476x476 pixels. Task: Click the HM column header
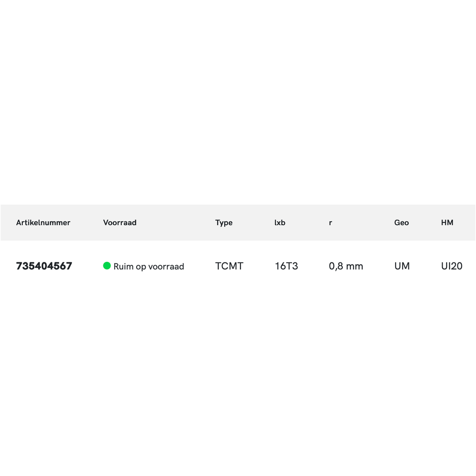click(x=447, y=222)
